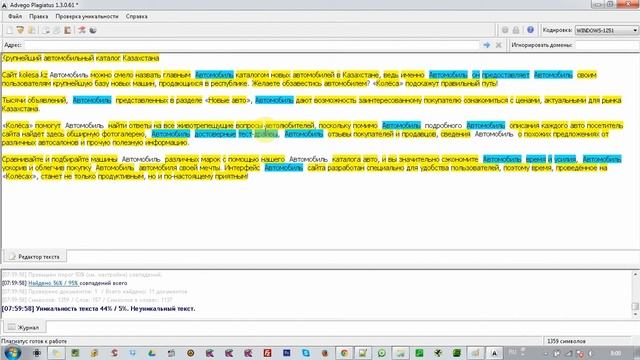Click the grey round icon left of padlock
The height and width of the screenshot is (360, 640).
[505, 30]
